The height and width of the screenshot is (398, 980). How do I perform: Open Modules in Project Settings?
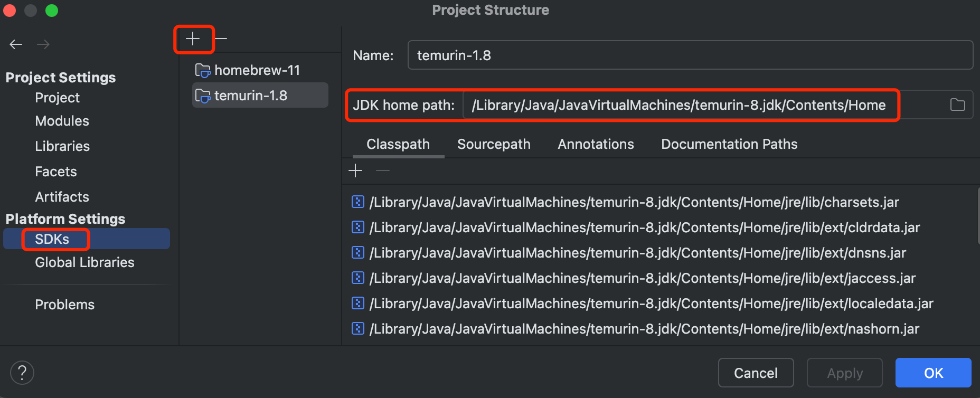[62, 121]
